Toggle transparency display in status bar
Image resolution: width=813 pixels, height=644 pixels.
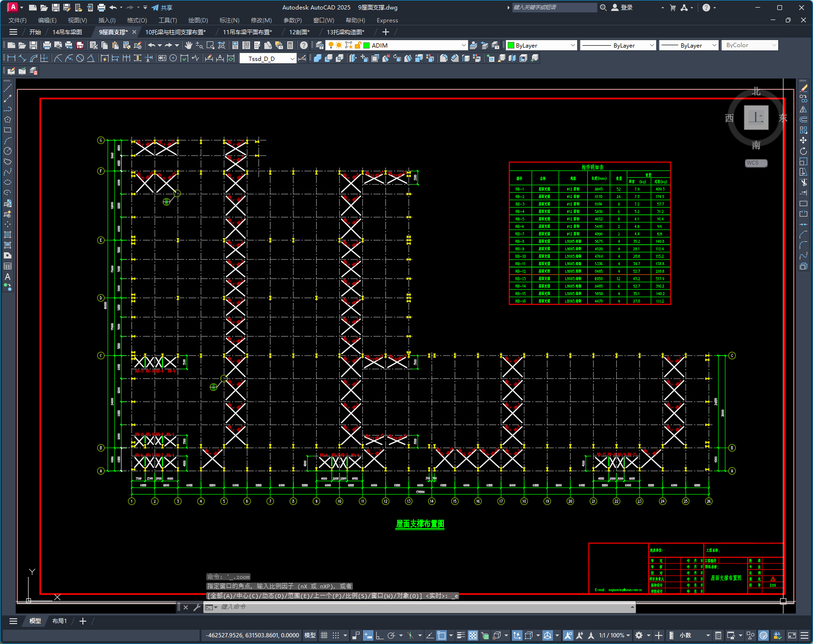[473, 635]
